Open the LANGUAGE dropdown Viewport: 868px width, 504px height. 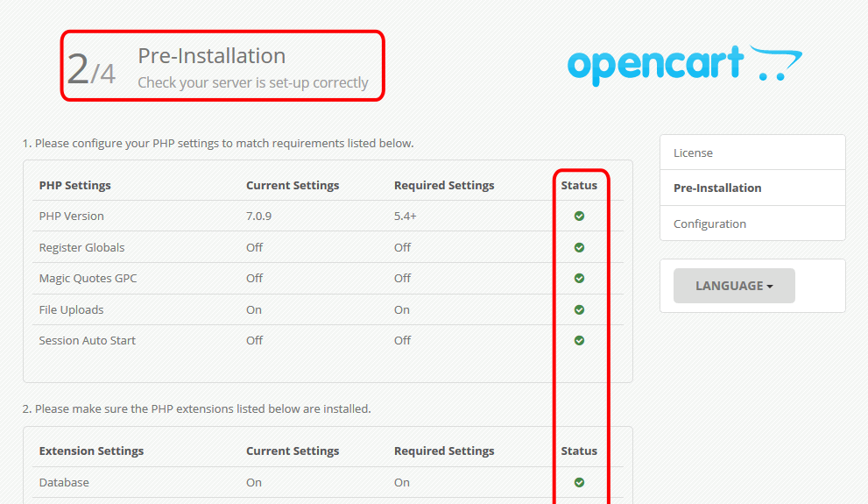pos(734,286)
